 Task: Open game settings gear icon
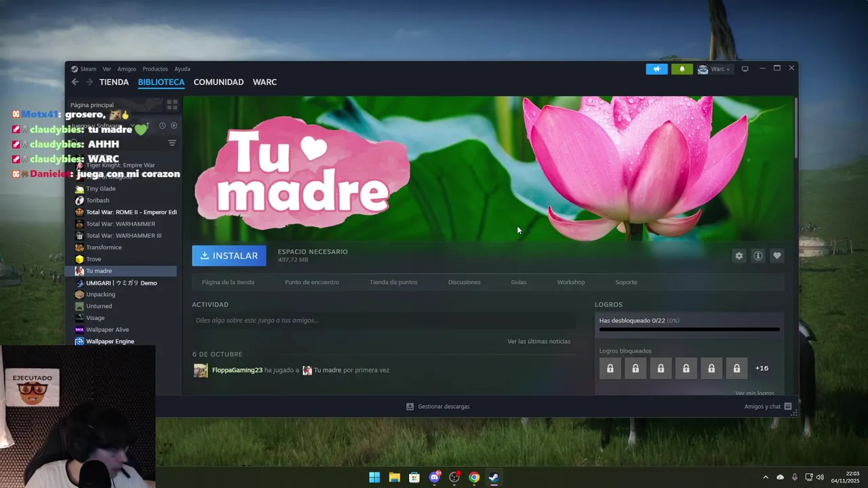tap(739, 256)
